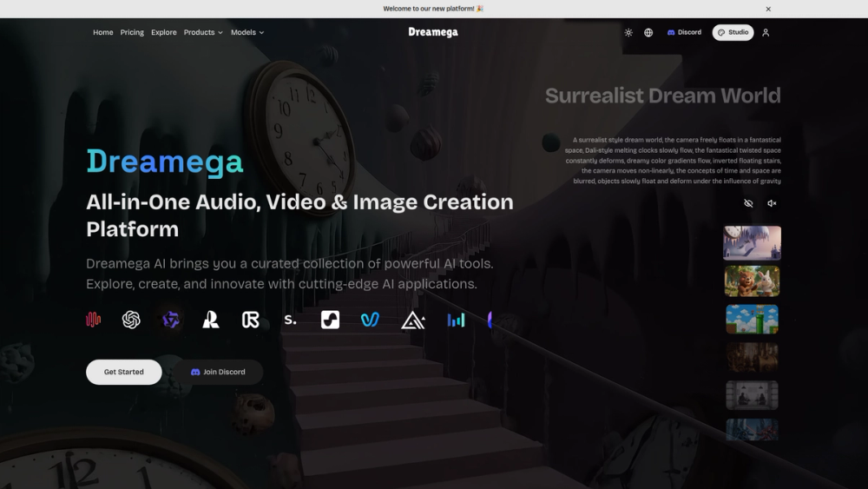
Task: Open the Discord link in header
Action: [684, 32]
